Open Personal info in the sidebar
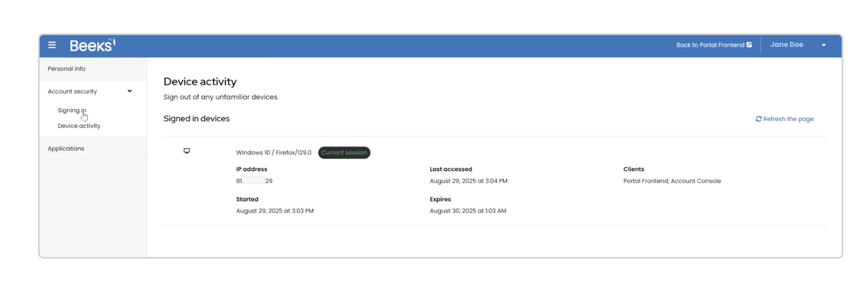The height and width of the screenshot is (288, 868). (x=66, y=69)
